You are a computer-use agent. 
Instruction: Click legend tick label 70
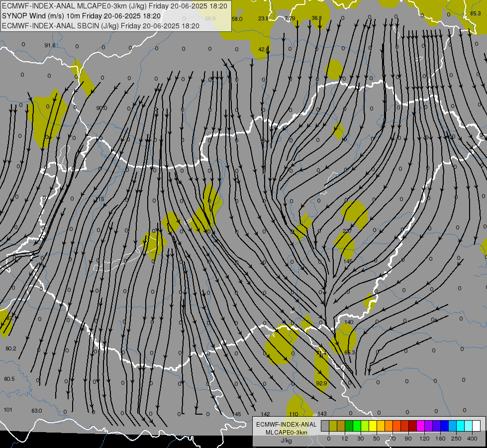pyautogui.click(x=392, y=439)
